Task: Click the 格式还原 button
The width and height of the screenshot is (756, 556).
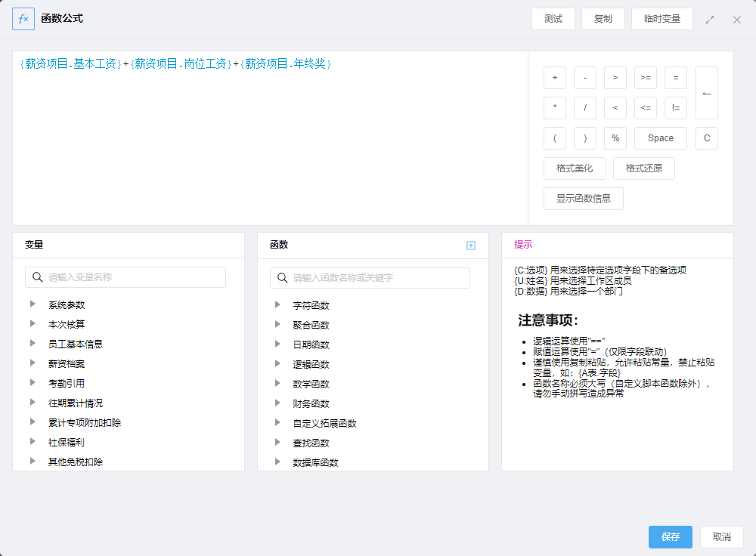Action: [x=643, y=168]
